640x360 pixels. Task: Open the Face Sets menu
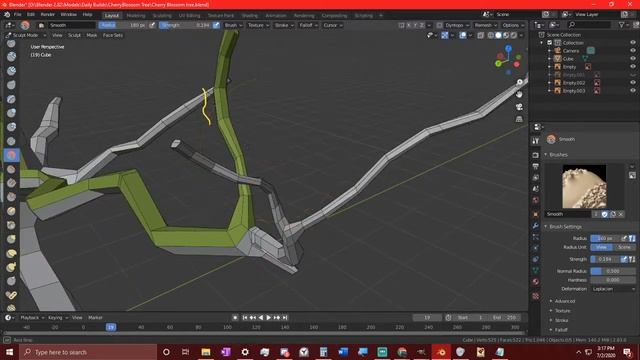[x=113, y=36]
